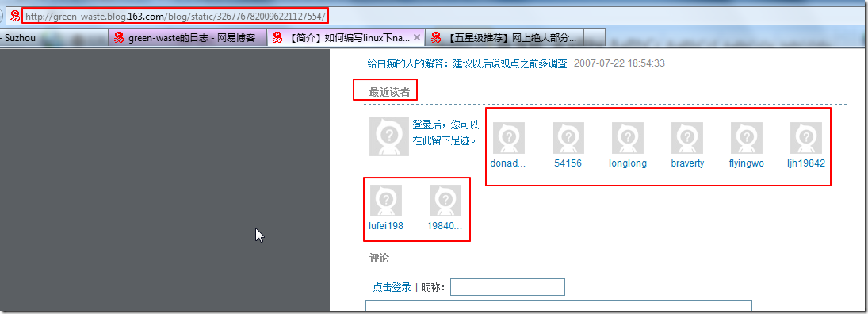This screenshot has width=868, height=314.
Task: Open avatar of reader 54156
Action: click(568, 138)
